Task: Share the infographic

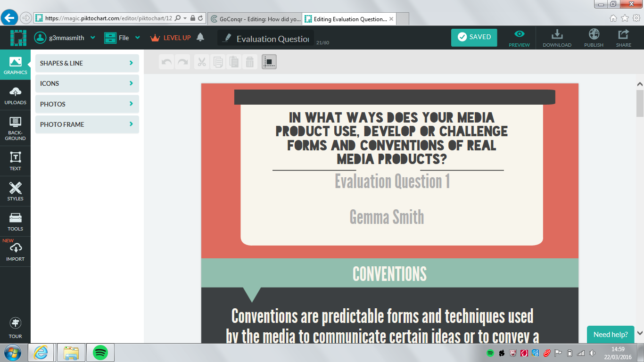Action: click(623, 38)
